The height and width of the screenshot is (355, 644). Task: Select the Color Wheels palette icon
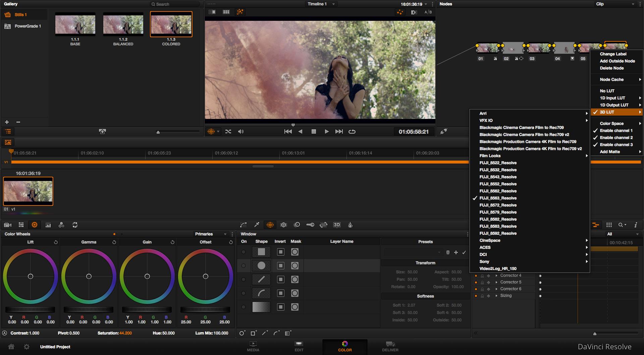coord(35,225)
